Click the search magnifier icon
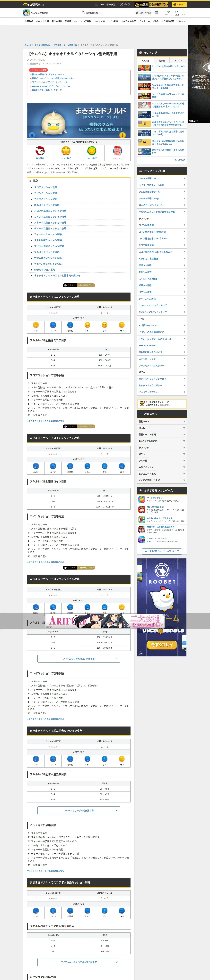Image resolution: width=210 pixels, height=980 pixels. (x=83, y=13)
